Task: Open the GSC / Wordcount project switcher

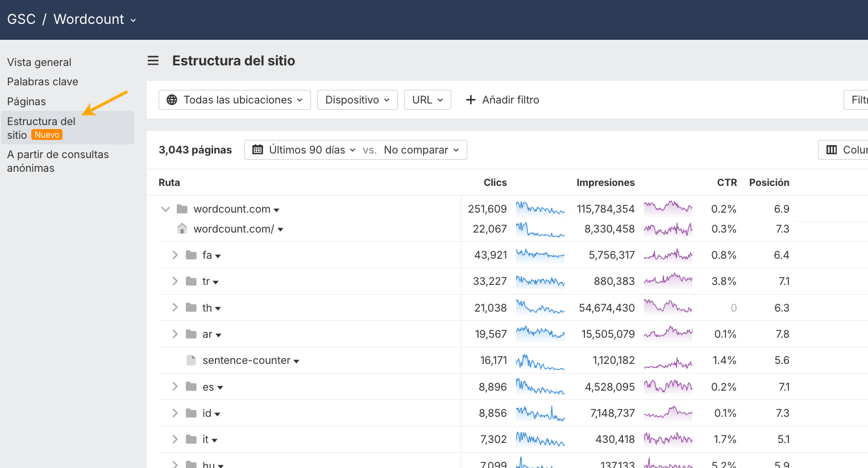Action: click(x=72, y=19)
